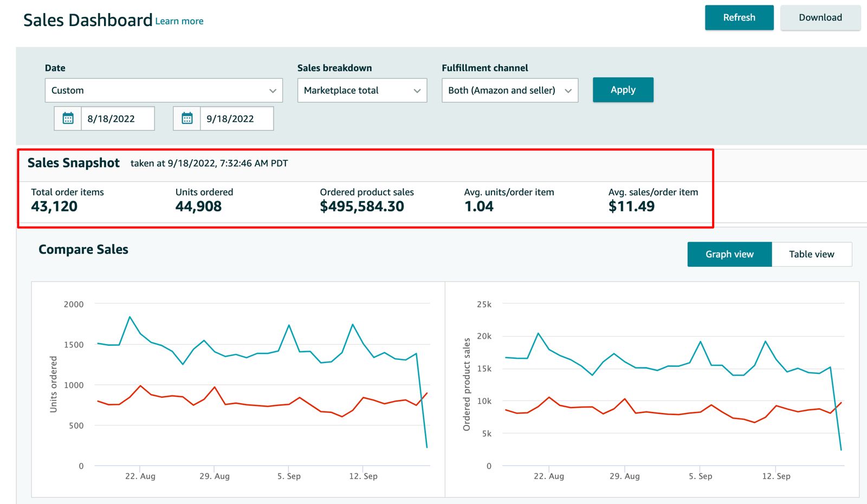This screenshot has height=504, width=867.
Task: Click the Avg. units/order item value 1.04
Action: pos(479,206)
